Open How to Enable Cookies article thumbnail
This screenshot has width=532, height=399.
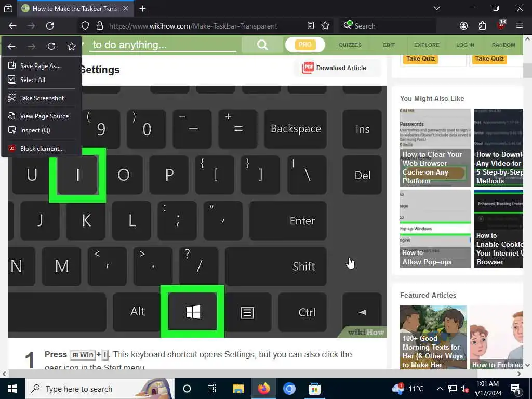click(498, 229)
